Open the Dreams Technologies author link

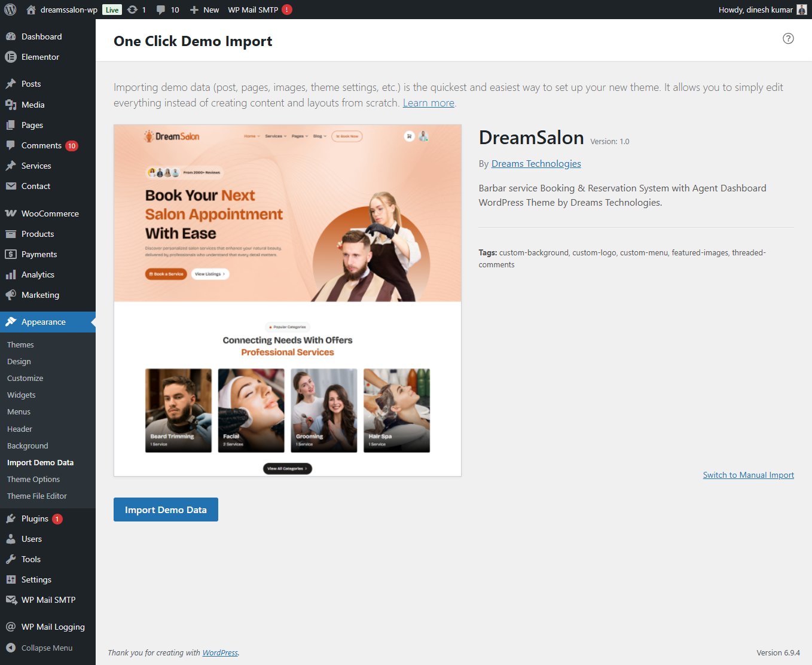pyautogui.click(x=536, y=164)
